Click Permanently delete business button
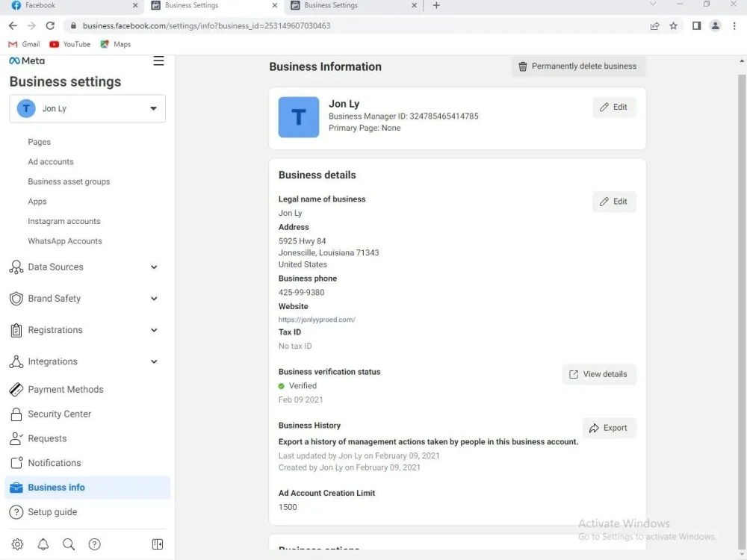Screen dimensions: 747x560 tap(578, 66)
